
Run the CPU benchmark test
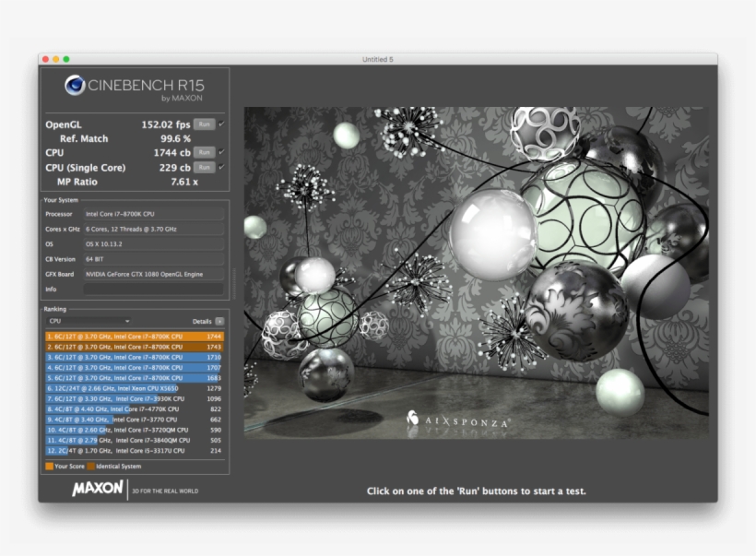click(205, 151)
